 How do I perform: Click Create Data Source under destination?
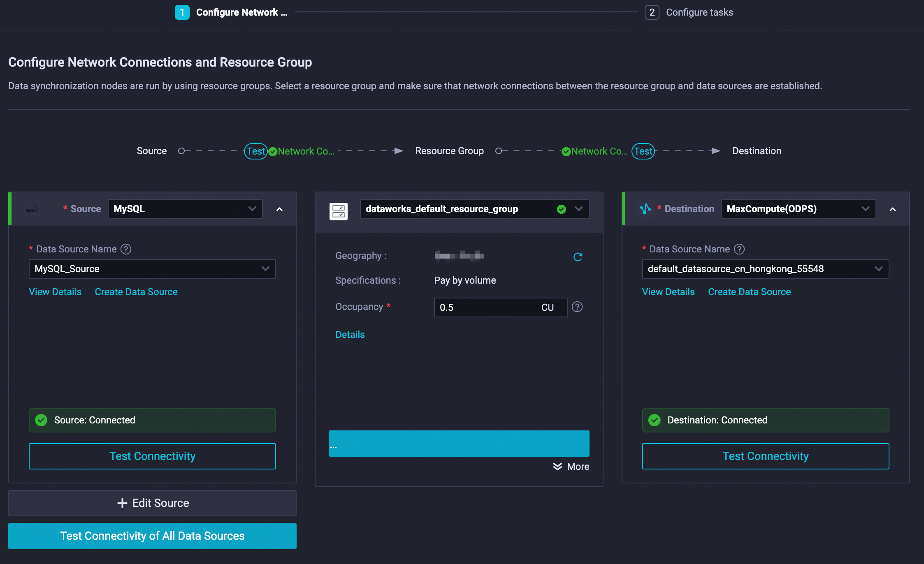749,292
